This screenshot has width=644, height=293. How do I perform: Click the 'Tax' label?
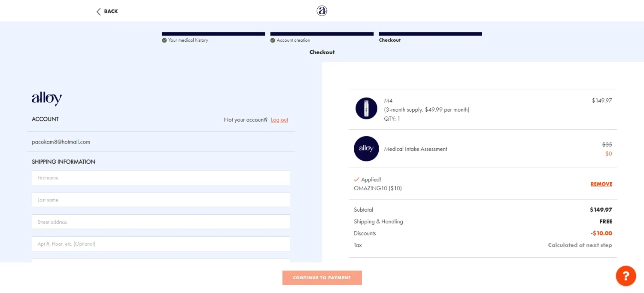(358, 245)
